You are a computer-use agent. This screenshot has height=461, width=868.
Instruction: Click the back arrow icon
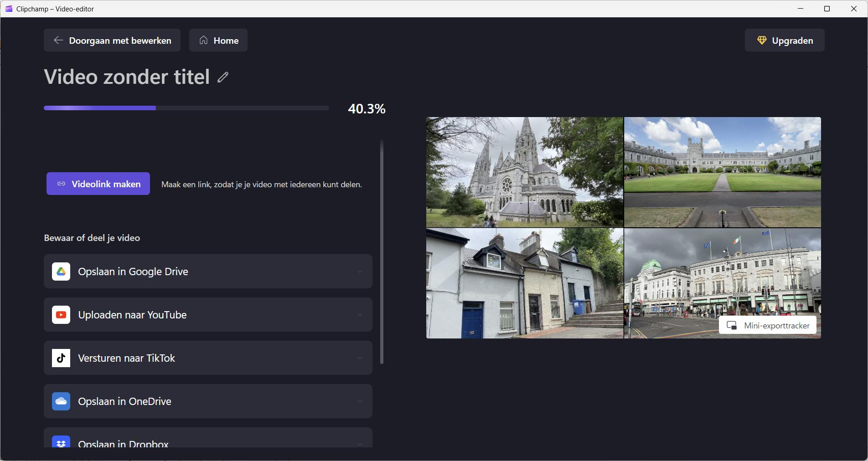[58, 40]
